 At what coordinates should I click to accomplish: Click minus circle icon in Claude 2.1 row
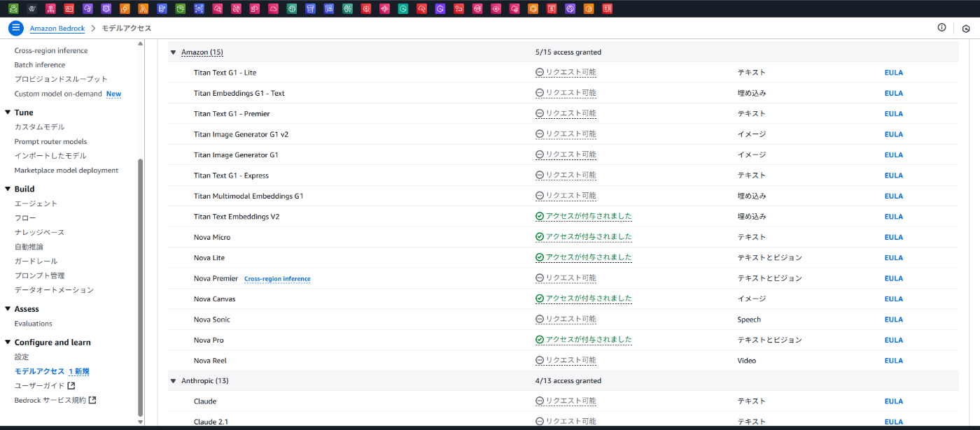coord(540,422)
